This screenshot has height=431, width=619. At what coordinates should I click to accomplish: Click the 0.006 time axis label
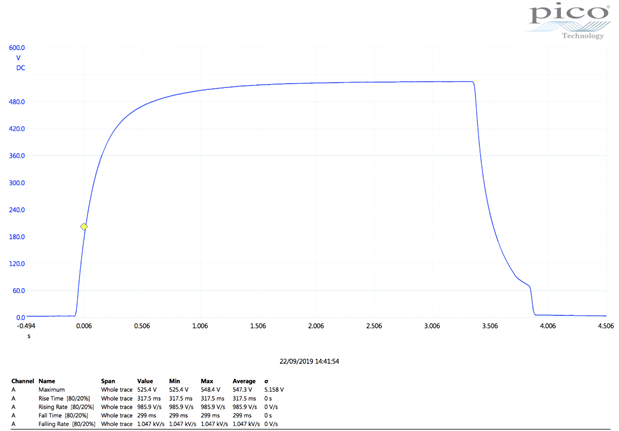84,326
